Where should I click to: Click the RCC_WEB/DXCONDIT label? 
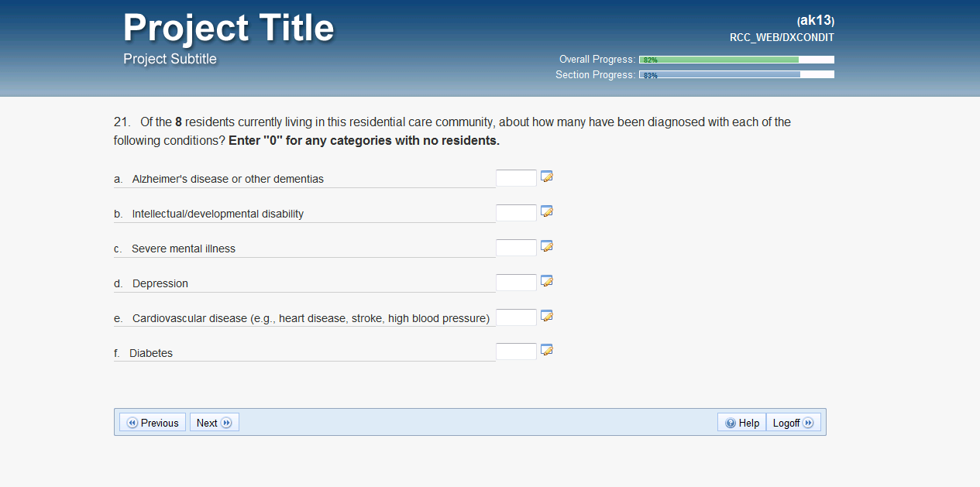point(782,37)
